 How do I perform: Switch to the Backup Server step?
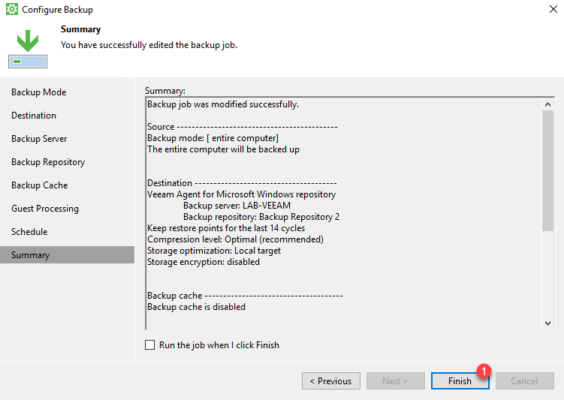coord(39,139)
